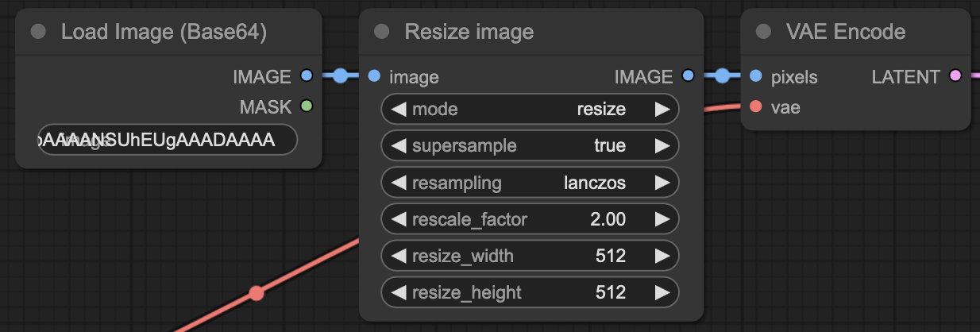980x332 pixels.
Task: Toggle the supersample true value
Action: click(609, 146)
